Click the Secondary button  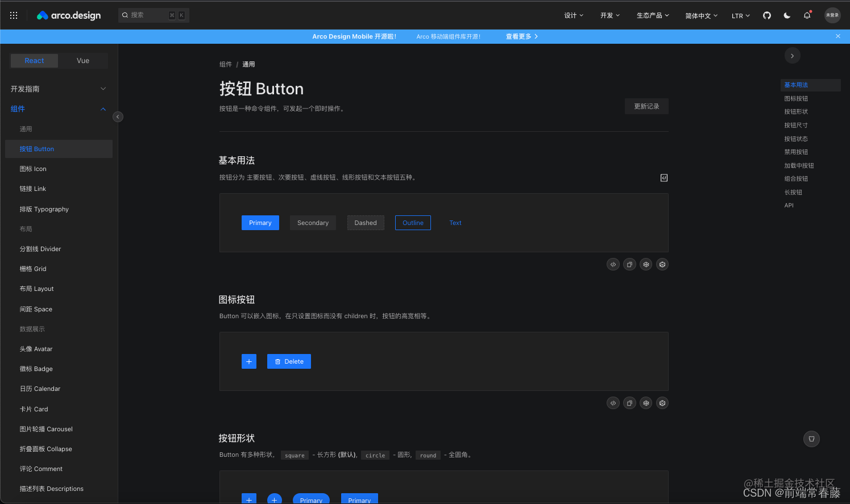313,223
